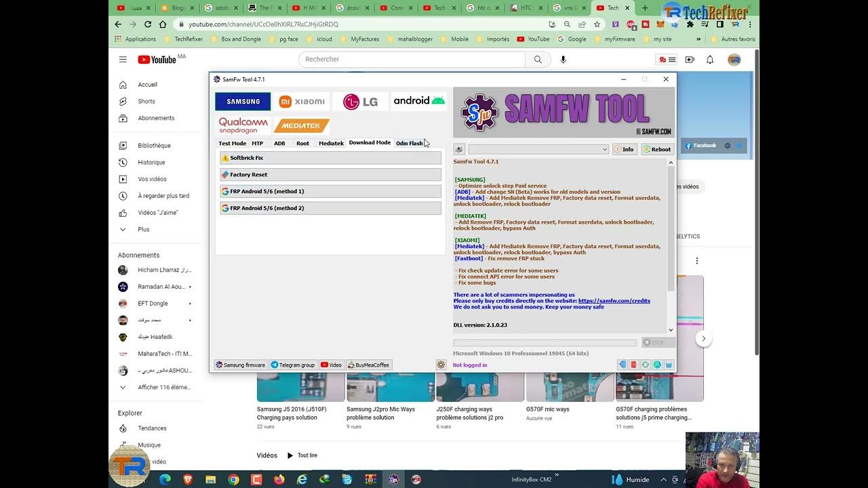The image size is (868, 488).
Task: Open the Test Mode tab
Action: (x=232, y=143)
